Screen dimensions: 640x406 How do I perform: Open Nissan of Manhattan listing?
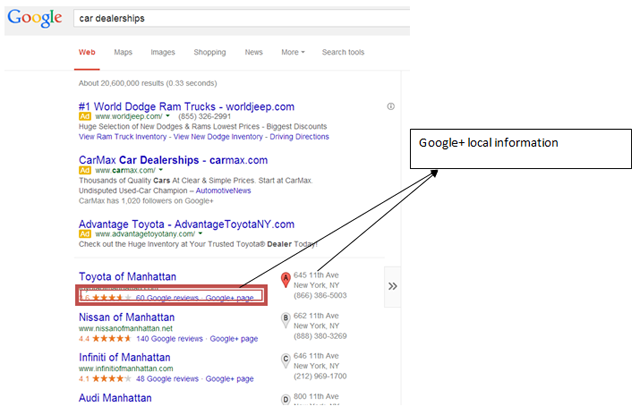(127, 317)
